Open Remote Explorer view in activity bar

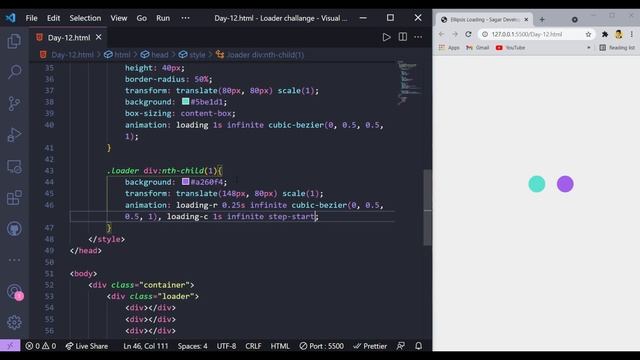coord(14,167)
